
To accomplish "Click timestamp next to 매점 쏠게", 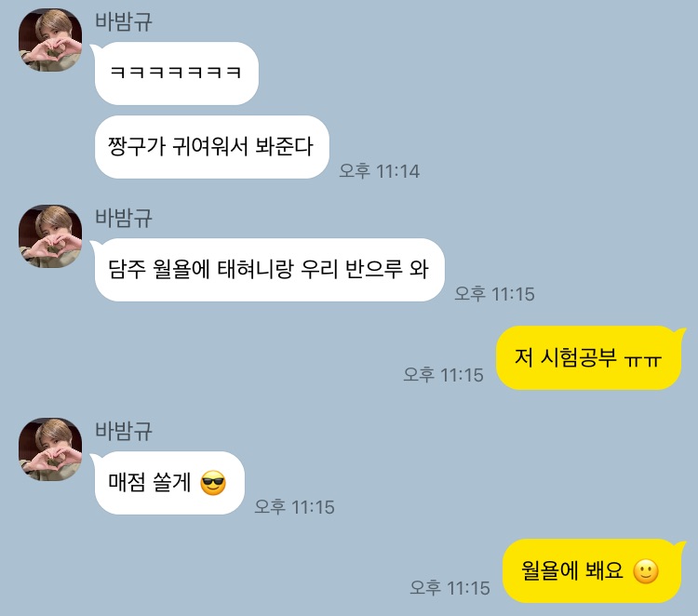I will (x=294, y=507).
